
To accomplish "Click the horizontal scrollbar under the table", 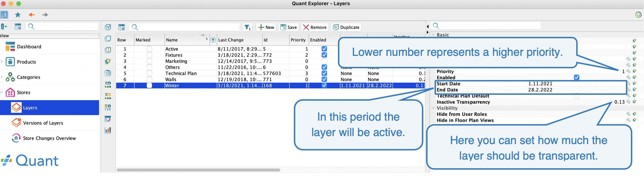I will tap(198, 170).
